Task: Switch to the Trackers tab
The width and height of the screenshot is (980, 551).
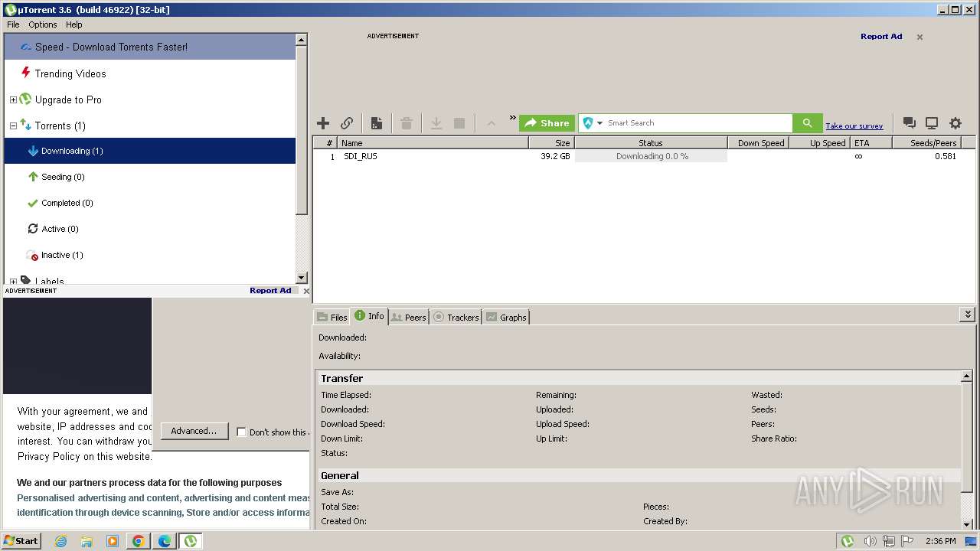Action: point(456,317)
